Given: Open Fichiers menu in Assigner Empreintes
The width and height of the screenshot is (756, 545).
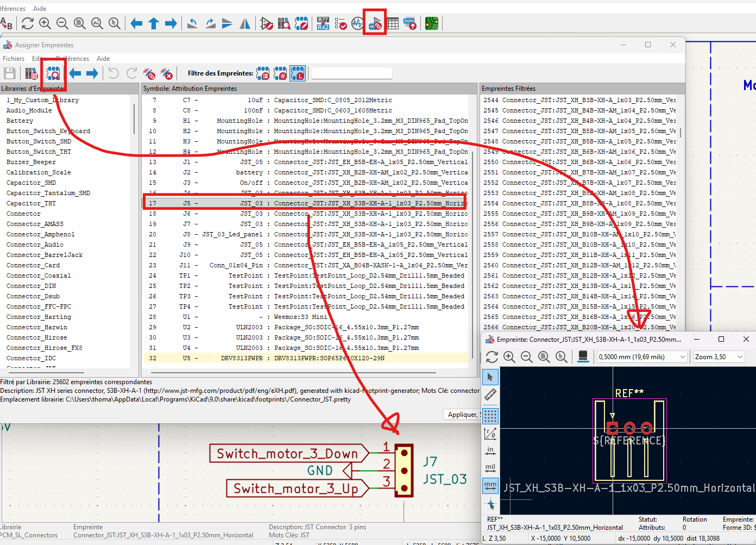Looking at the screenshot, I should click(14, 59).
